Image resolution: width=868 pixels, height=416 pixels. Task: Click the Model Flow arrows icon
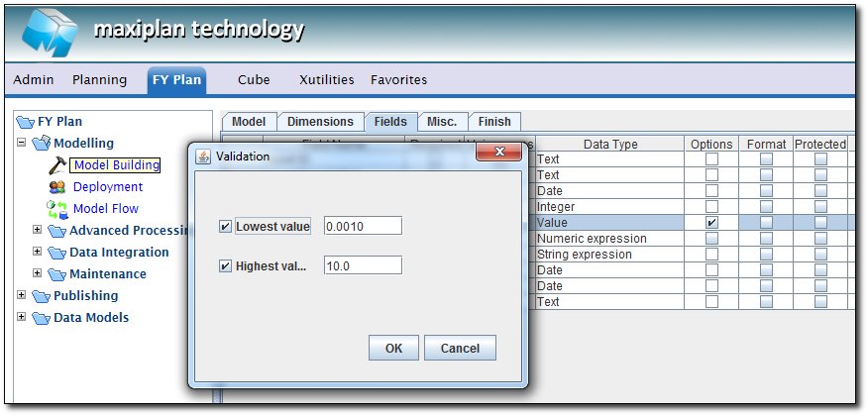56,209
